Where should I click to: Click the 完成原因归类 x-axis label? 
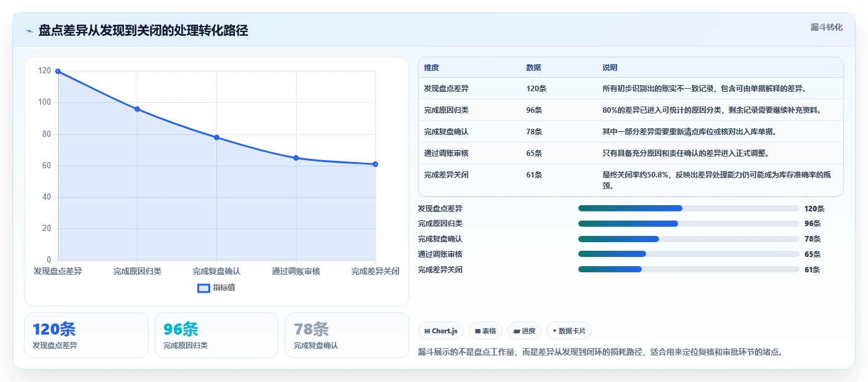click(137, 271)
